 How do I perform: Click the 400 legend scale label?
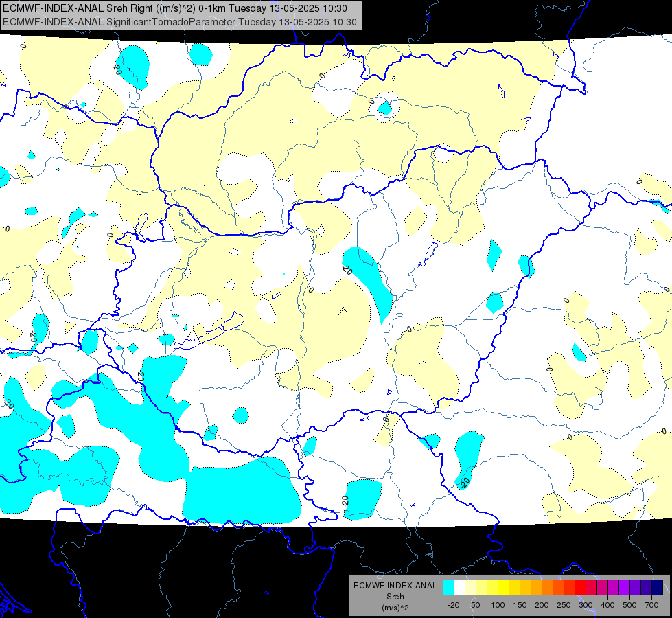coord(607,605)
